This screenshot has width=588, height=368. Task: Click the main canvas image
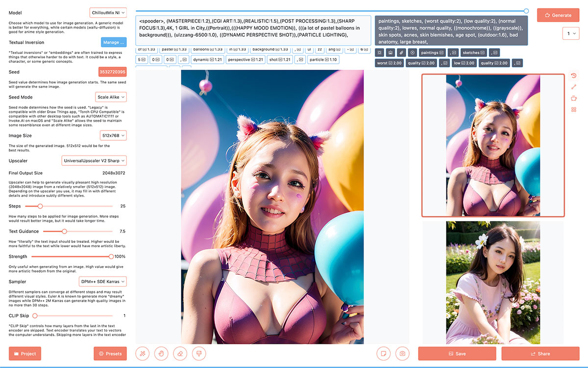click(272, 207)
